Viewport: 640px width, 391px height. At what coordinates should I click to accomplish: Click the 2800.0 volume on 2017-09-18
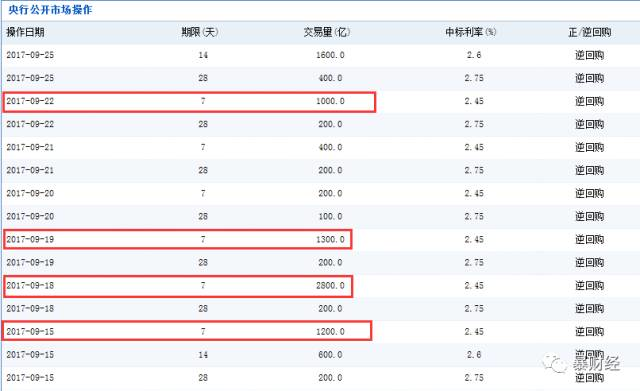click(x=330, y=286)
